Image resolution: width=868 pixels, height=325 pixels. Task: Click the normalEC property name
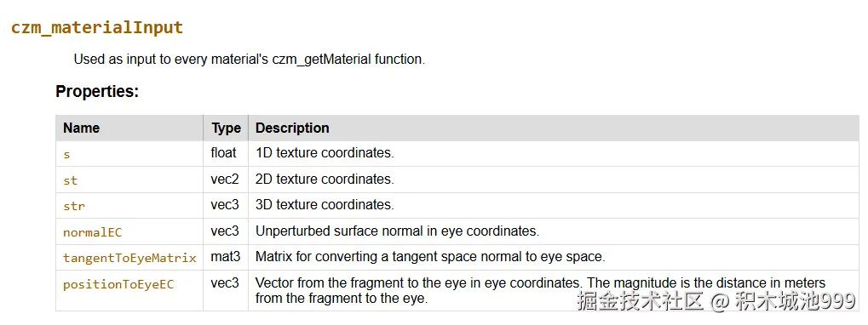click(x=93, y=232)
